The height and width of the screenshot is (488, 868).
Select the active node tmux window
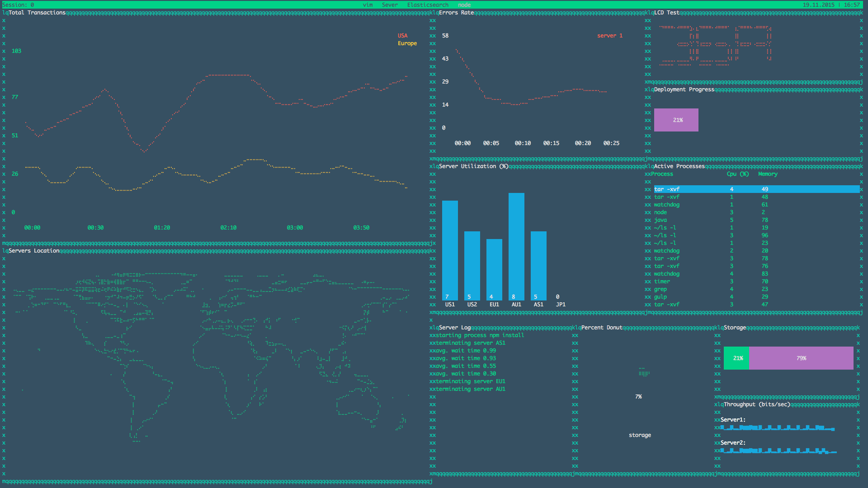click(x=464, y=5)
